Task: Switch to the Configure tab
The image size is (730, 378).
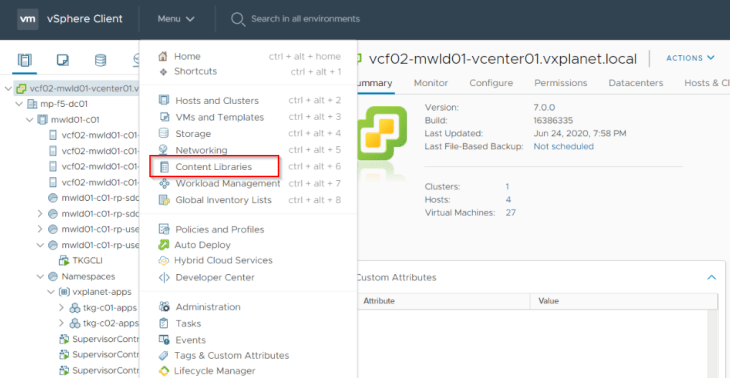Action: (x=491, y=83)
